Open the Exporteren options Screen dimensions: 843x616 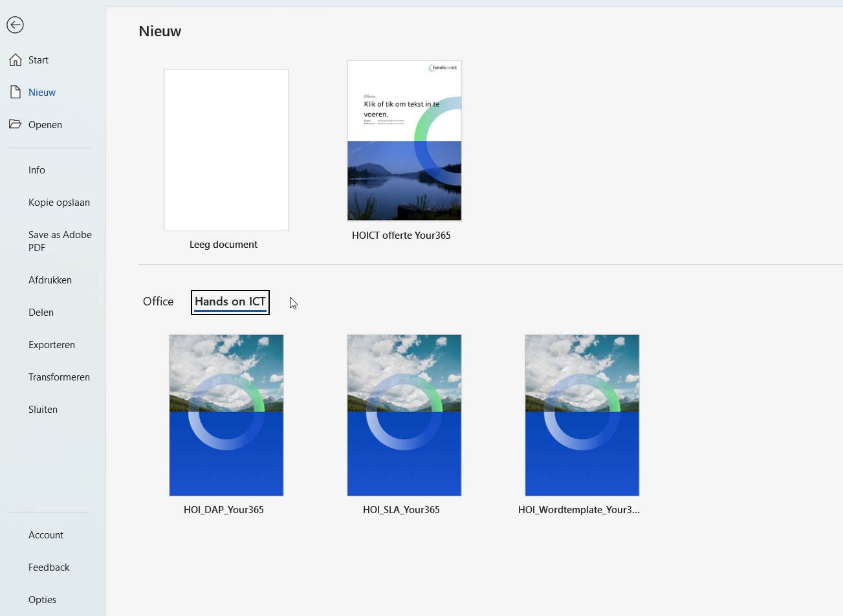click(x=51, y=344)
